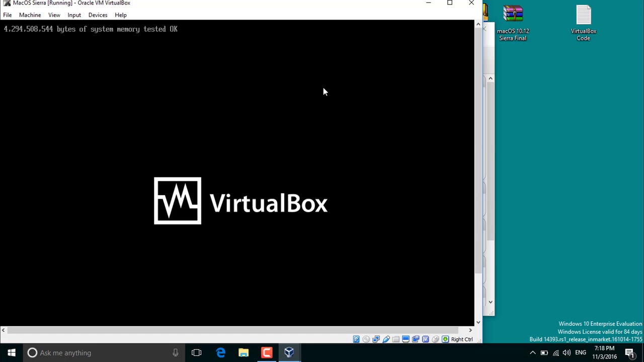644x362 pixels.
Task: Open the Wi-Fi network tray icon
Action: pyautogui.click(x=556, y=353)
